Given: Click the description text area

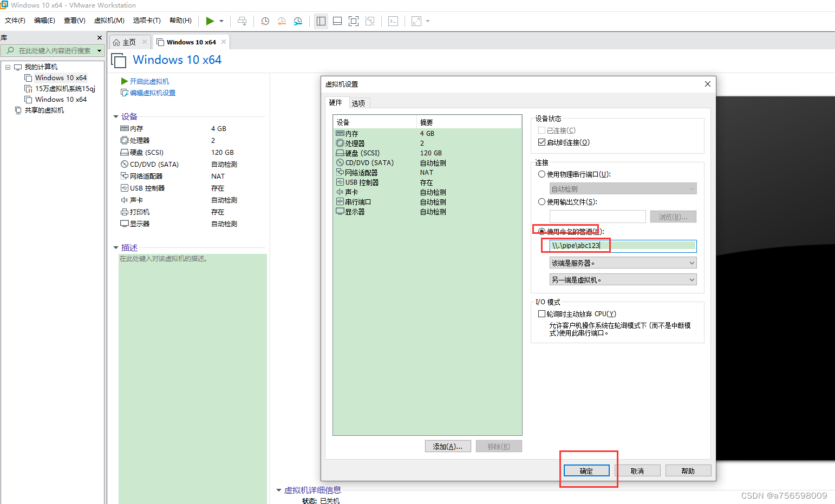Looking at the screenshot, I should coord(193,378).
